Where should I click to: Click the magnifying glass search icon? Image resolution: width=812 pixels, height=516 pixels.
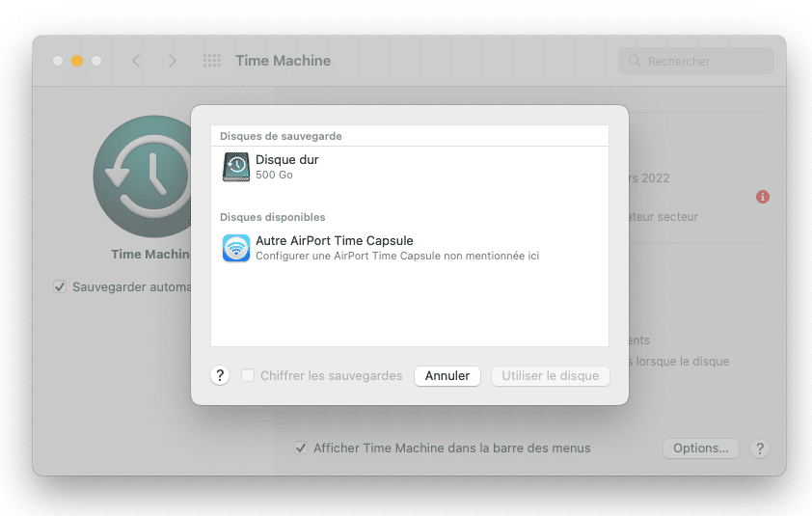point(635,61)
